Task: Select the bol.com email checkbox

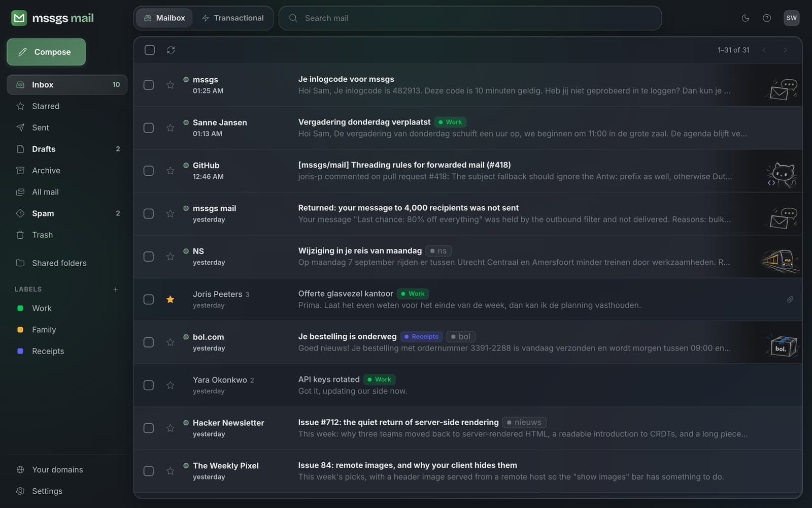Action: click(149, 342)
